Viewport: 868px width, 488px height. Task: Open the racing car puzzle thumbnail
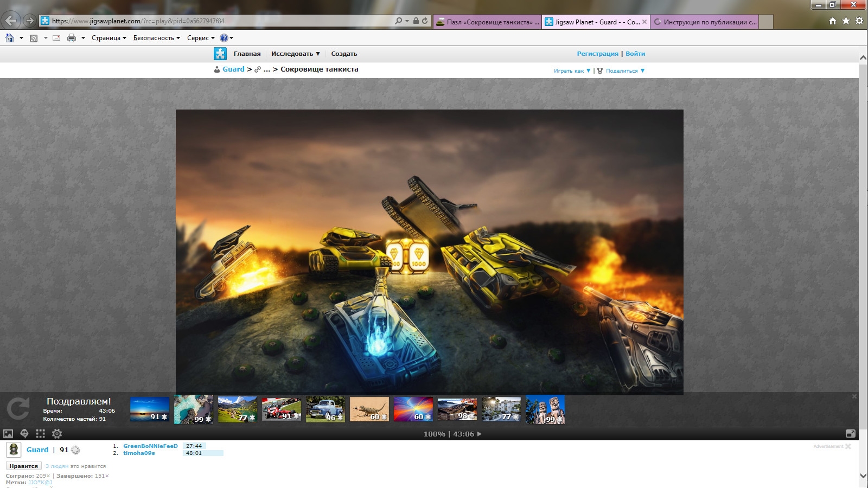pos(282,409)
